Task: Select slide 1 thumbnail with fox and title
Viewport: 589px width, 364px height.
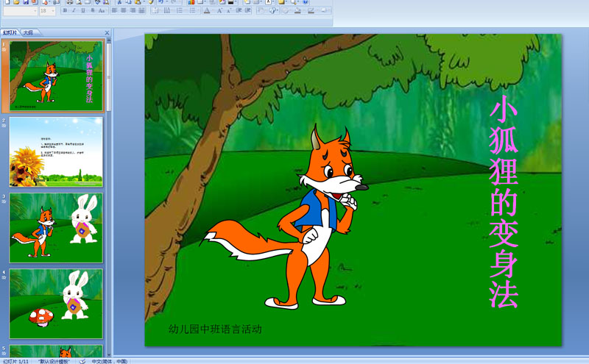Action: point(56,76)
